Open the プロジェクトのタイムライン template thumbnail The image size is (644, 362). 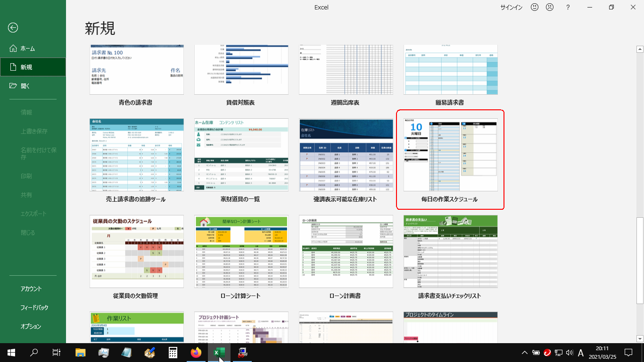click(x=451, y=327)
